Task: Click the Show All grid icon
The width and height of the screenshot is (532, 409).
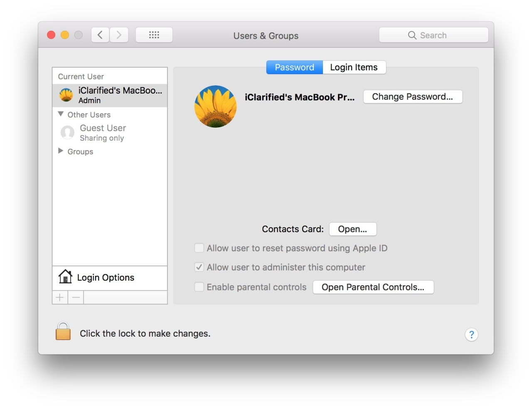Action: tap(154, 35)
